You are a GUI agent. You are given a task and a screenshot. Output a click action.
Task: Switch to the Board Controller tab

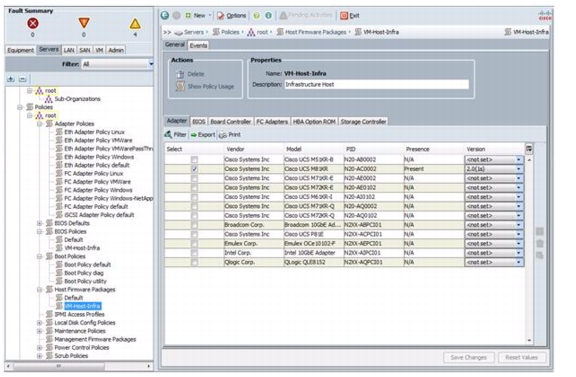point(231,122)
